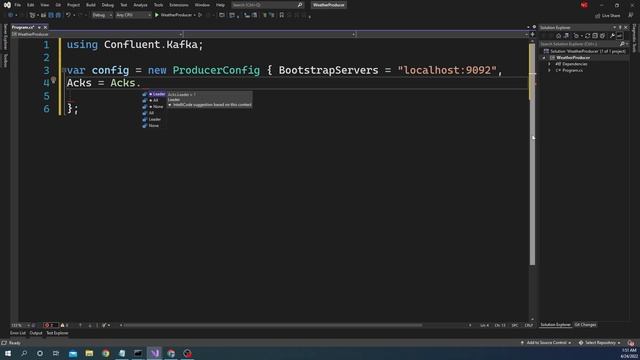This screenshot has height=360, width=640.
Task: Click the Undo toolbar icon
Action: [68, 15]
